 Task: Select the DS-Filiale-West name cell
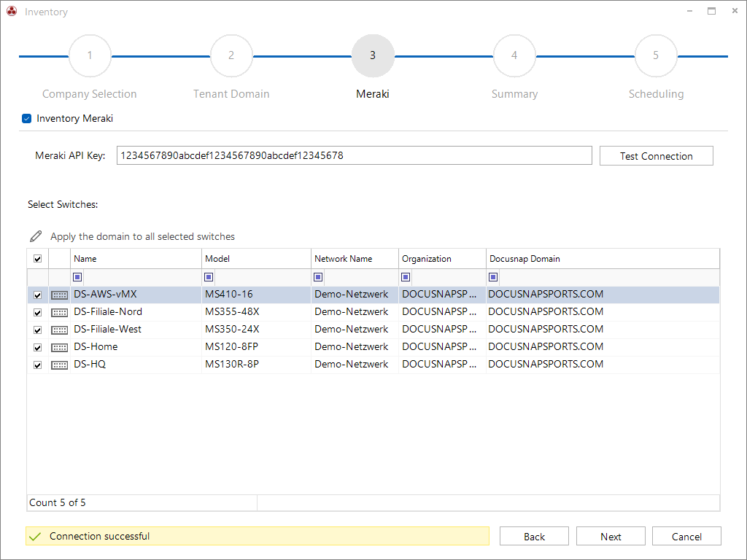(136, 330)
